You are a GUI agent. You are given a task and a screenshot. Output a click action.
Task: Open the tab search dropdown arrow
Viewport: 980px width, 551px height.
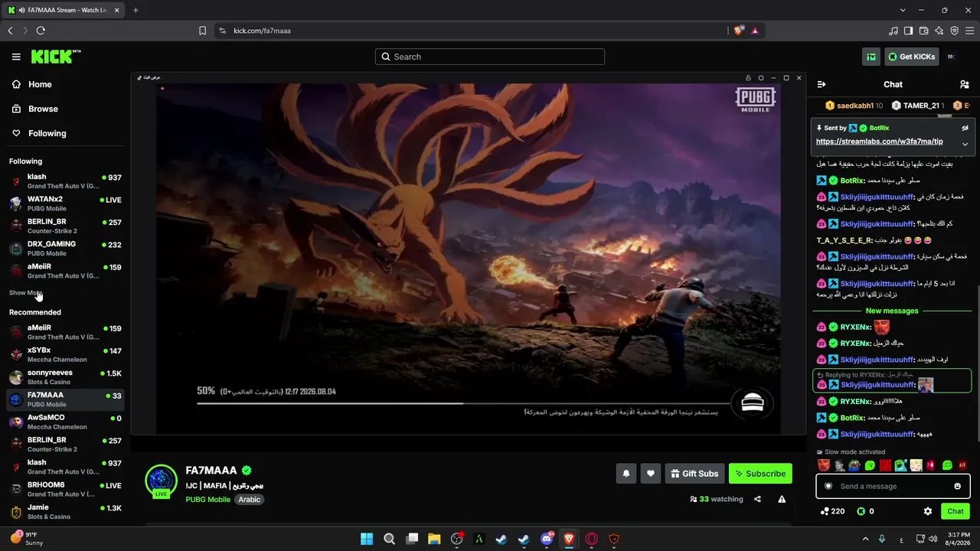(903, 10)
